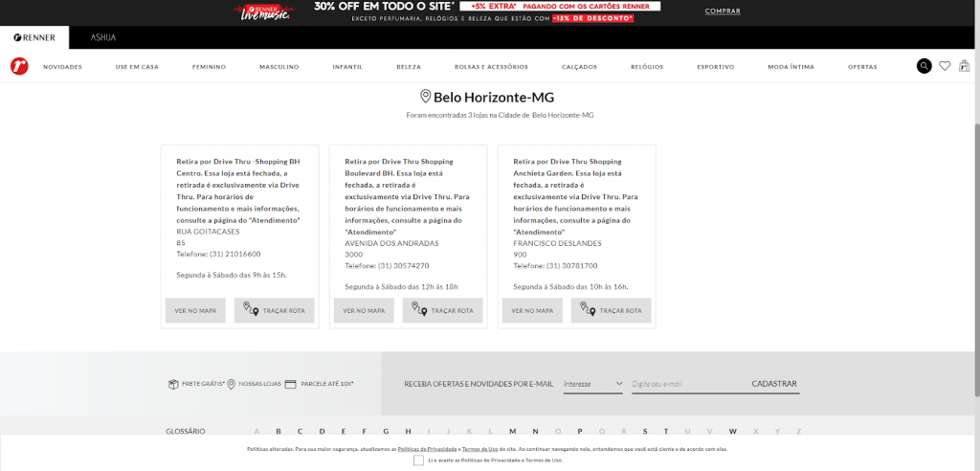Select glossary letter C
980x471 pixels.
300,431
